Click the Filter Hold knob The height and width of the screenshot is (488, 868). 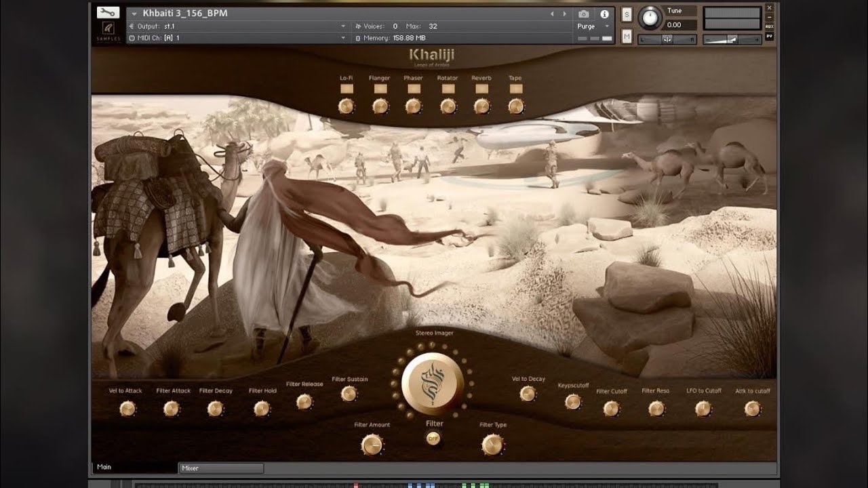tap(262, 408)
